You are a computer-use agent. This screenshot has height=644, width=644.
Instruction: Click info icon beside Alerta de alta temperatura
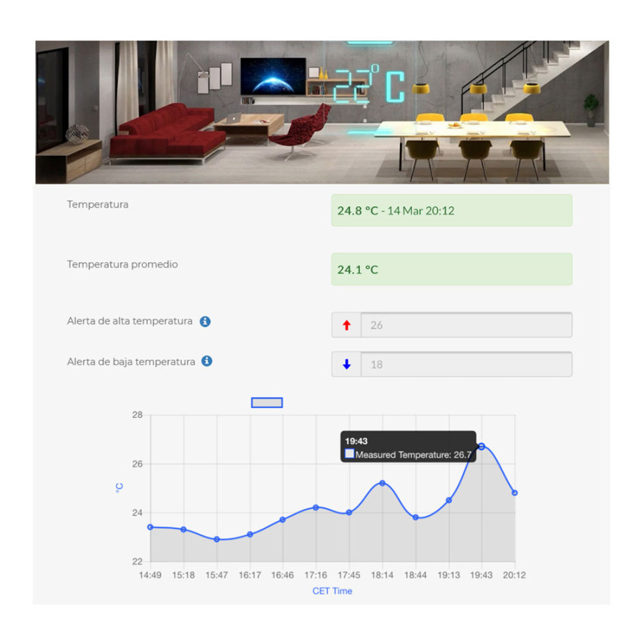pos(205,322)
